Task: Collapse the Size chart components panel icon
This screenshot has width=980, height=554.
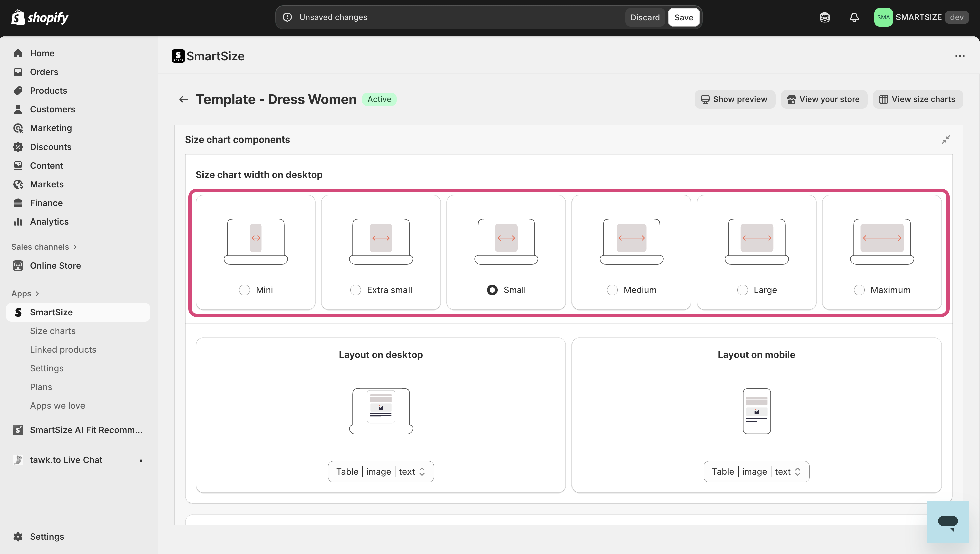Action: pos(946,140)
